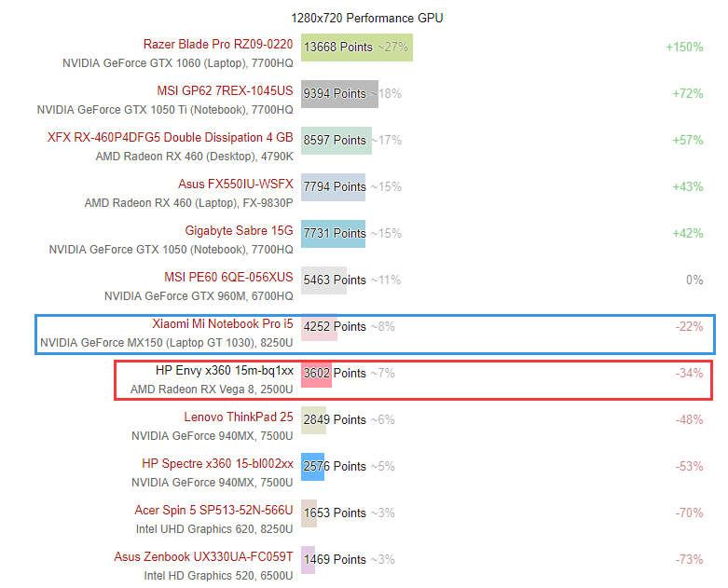Select Intel HD Graphics 520, 6500U text
This screenshot has height=588, width=728.
pos(219,576)
